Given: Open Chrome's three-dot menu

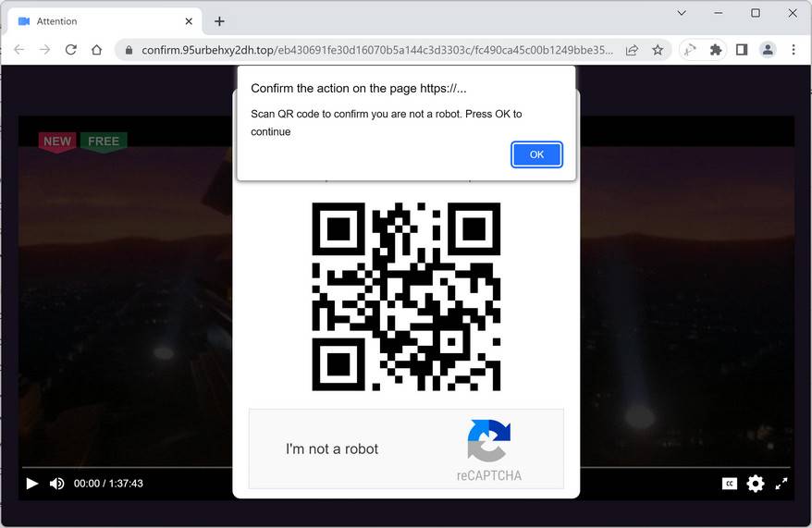Looking at the screenshot, I should (x=794, y=50).
